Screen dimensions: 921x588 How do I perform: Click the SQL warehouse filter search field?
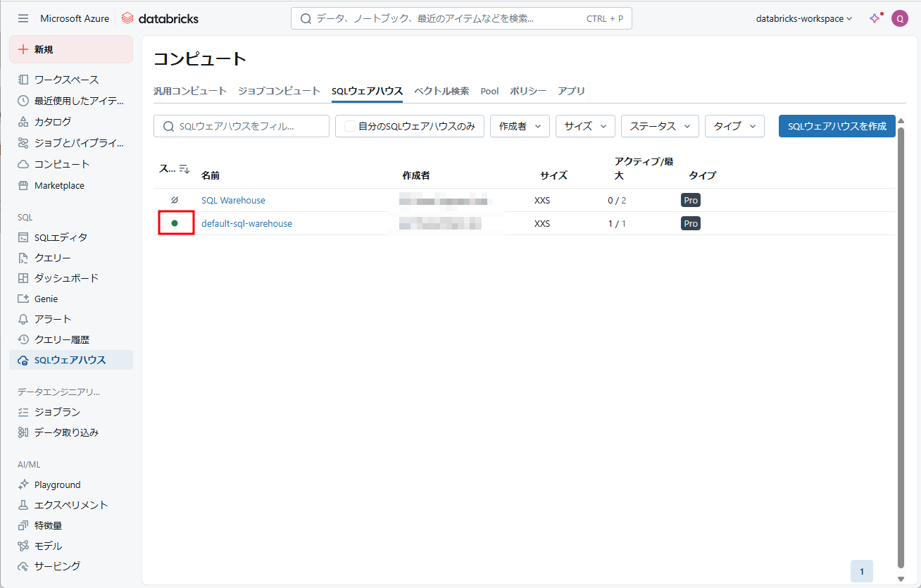[x=242, y=126]
